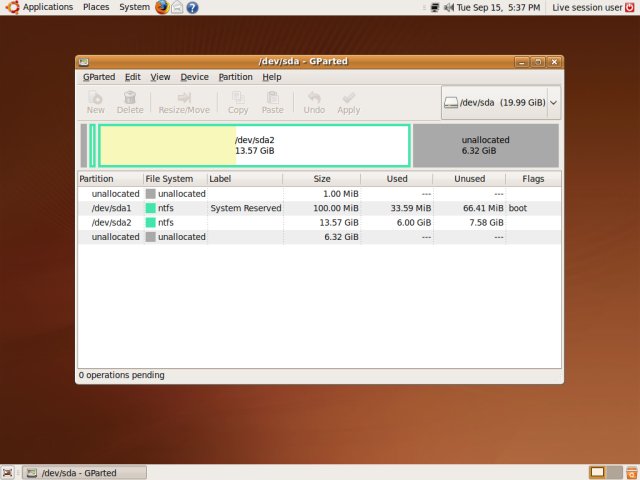Open the Places menu in top panel
Viewport: 640px width, 480px height.
[97, 7]
